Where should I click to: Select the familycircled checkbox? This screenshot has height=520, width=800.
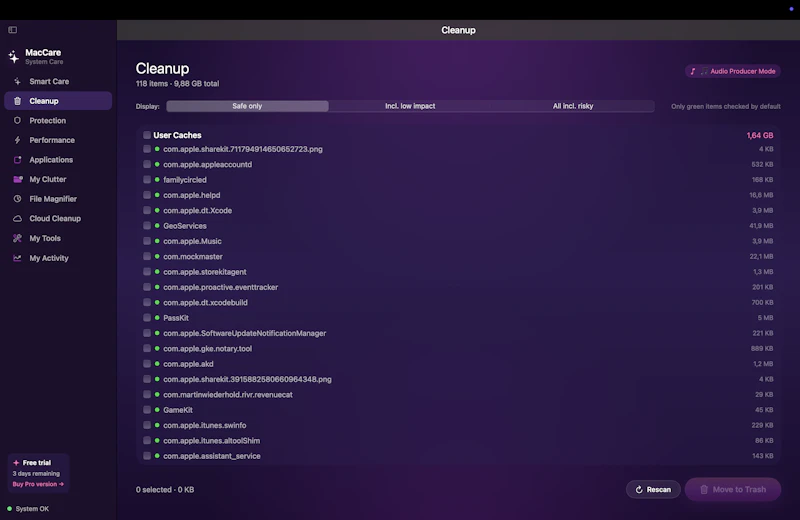pos(147,180)
